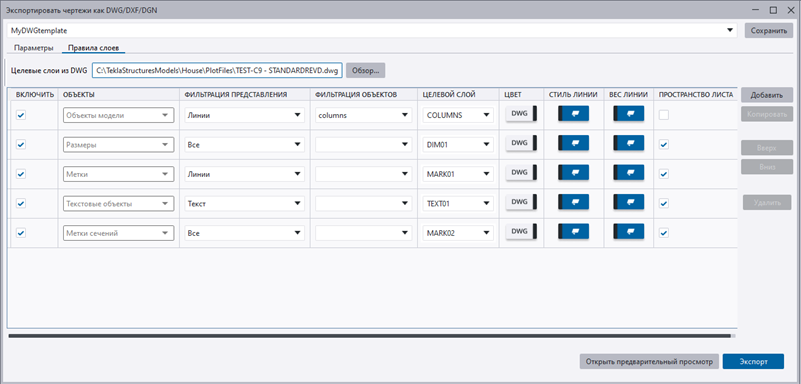
Task: Click the Обзор... browse button
Action: click(366, 70)
